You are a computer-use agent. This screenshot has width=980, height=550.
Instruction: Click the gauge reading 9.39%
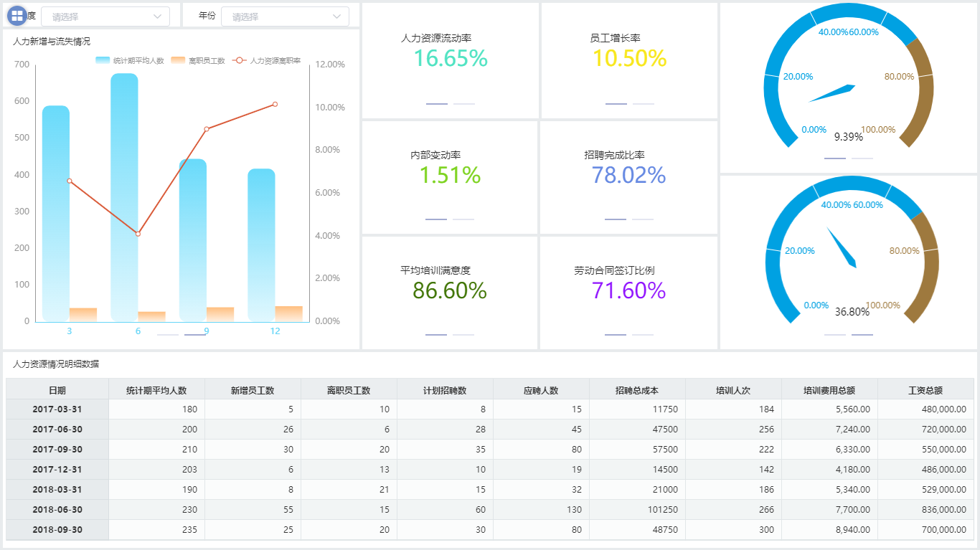pos(849,137)
